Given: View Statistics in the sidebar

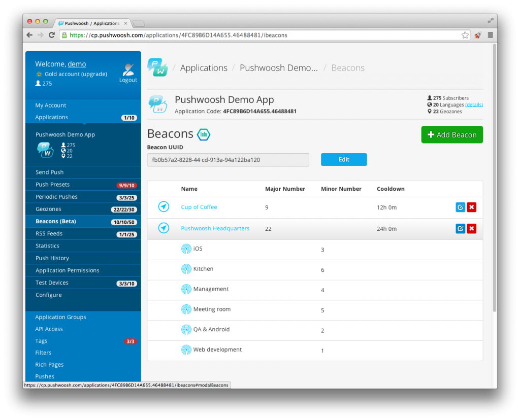Looking at the screenshot, I should tap(47, 246).
